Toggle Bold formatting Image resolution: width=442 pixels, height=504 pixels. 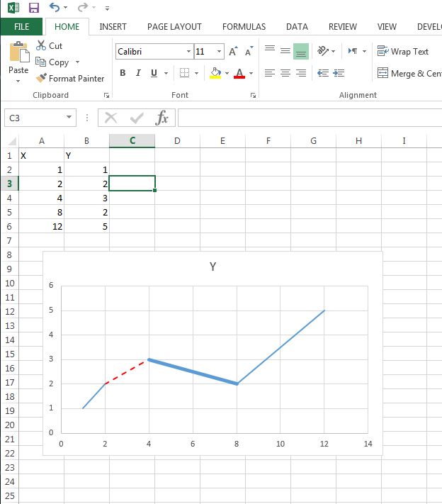(x=123, y=73)
